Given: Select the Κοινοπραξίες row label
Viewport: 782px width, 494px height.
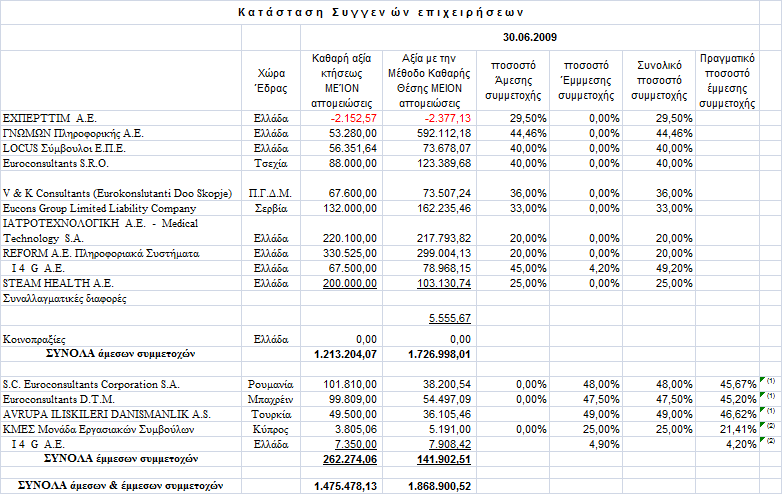Looking at the screenshot, I should 34,339.
